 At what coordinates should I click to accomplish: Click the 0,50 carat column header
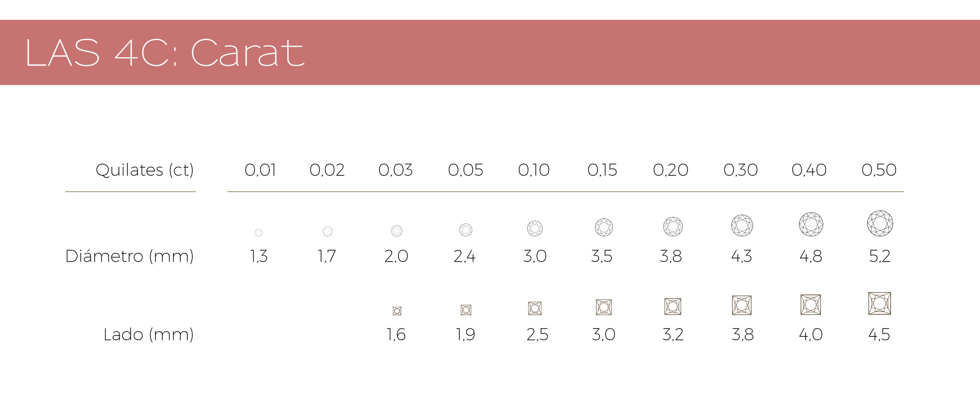click(x=879, y=170)
